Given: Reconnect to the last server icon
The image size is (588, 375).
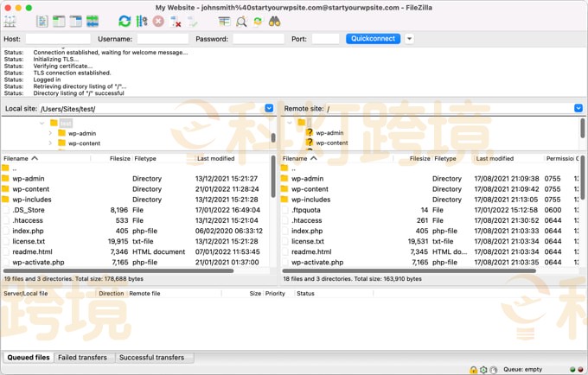Looking at the screenshot, I should click(192, 22).
